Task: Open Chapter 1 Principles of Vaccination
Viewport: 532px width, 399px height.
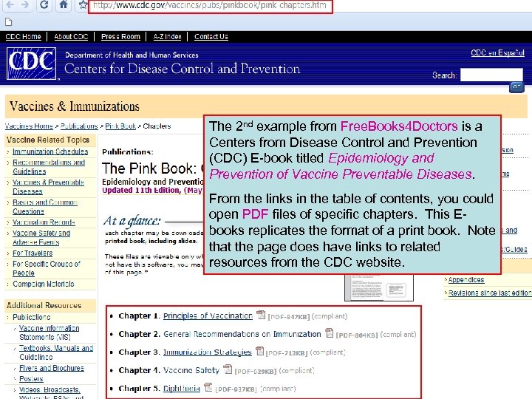Action: coord(208,316)
